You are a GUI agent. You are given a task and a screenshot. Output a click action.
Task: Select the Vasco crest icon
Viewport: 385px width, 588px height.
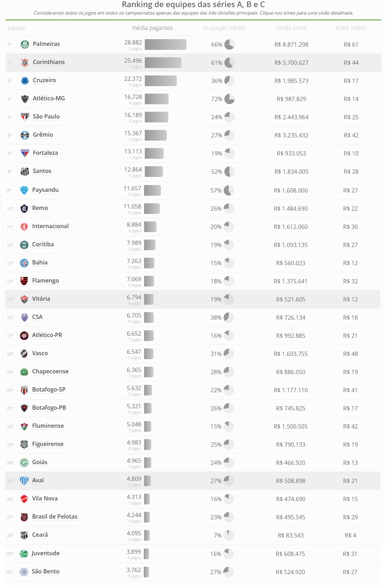click(x=24, y=354)
